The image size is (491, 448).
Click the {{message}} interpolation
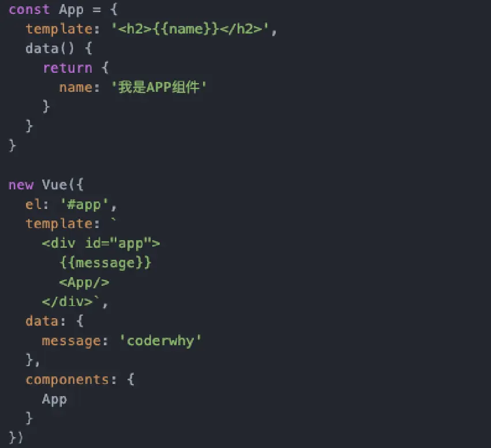[x=105, y=263]
